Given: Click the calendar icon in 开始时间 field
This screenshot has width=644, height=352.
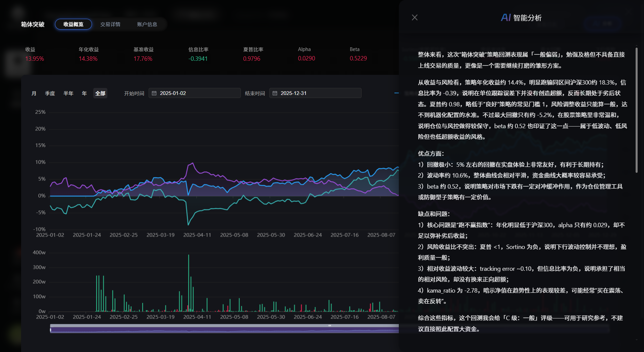Looking at the screenshot, I should 154,93.
